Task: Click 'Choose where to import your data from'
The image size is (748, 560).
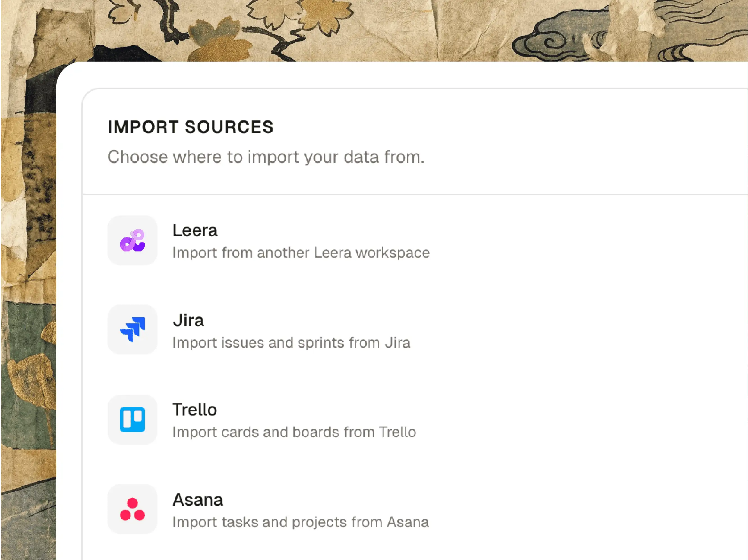Action: [x=266, y=157]
